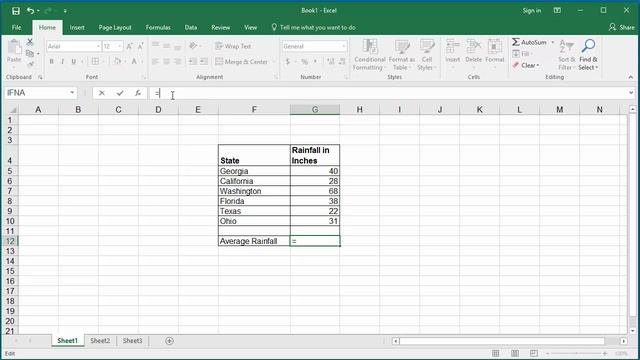Open the font name dropdown
The height and width of the screenshot is (360, 640).
tap(98, 47)
